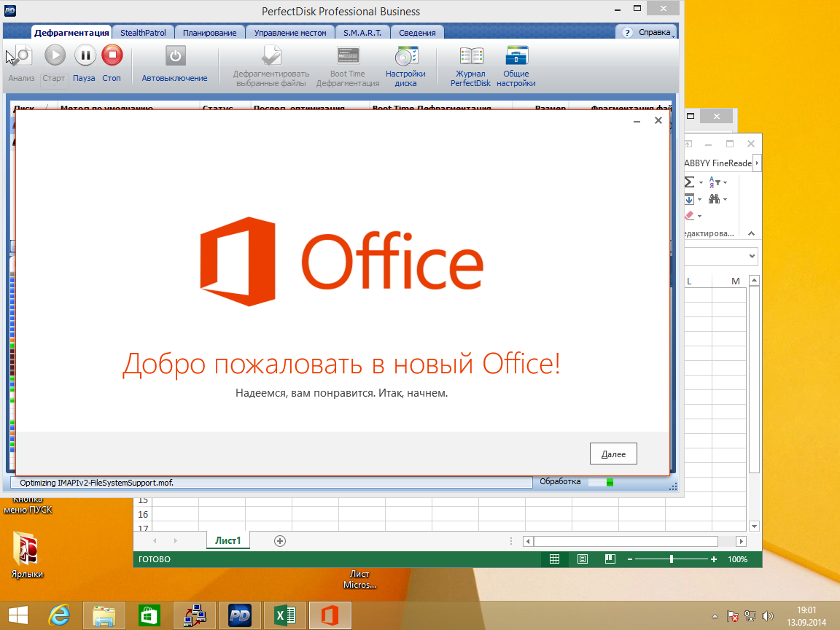
Task: Click the Office taskbar icon
Action: [330, 615]
